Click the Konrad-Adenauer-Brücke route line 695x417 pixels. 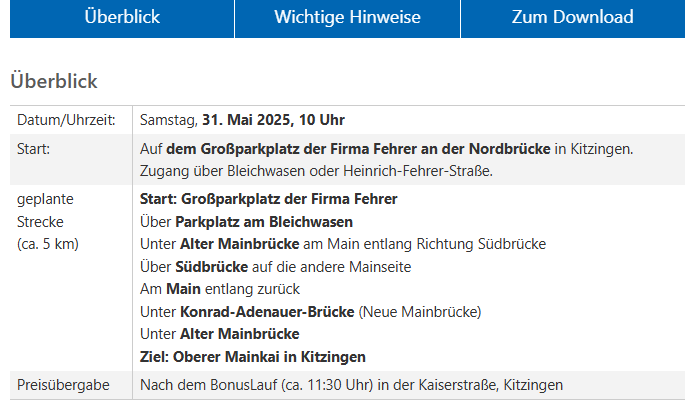pos(311,312)
